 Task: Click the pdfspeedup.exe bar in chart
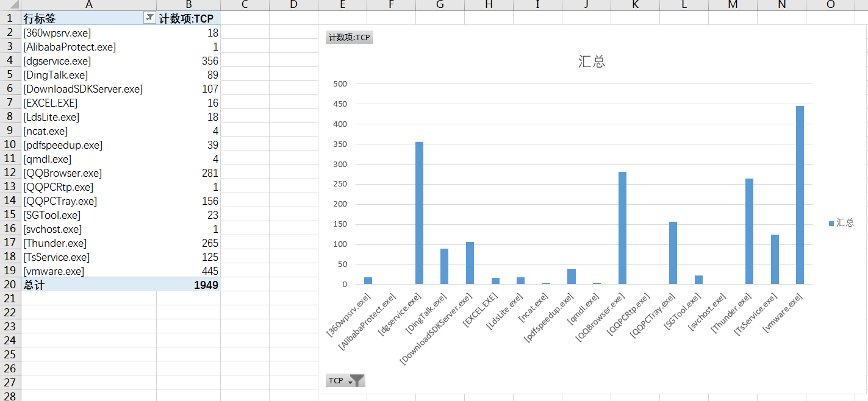pyautogui.click(x=572, y=276)
